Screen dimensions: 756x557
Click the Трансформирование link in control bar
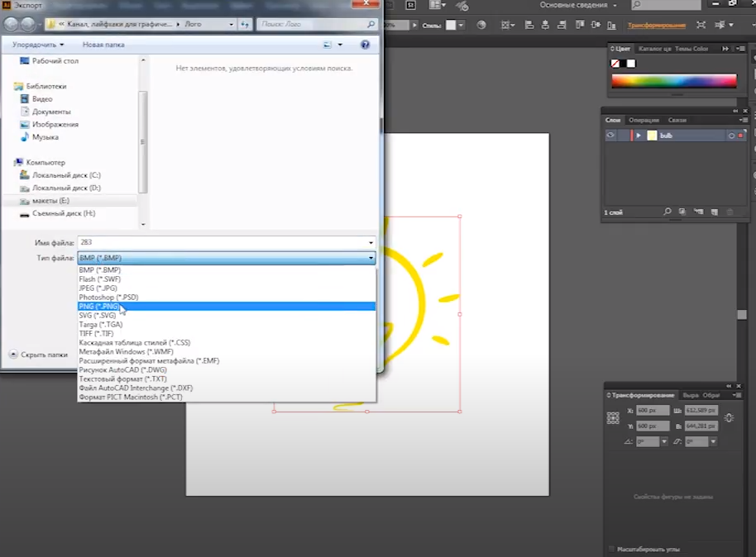(x=656, y=26)
